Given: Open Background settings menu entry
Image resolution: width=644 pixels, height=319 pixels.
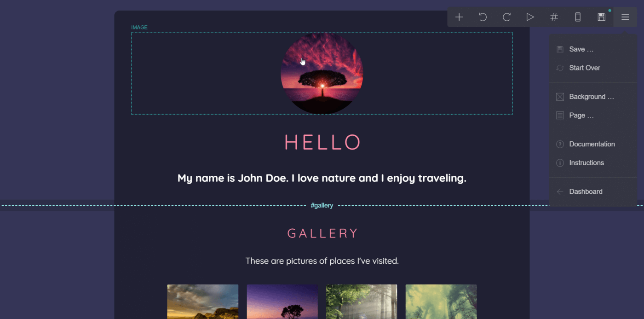Looking at the screenshot, I should click(591, 97).
